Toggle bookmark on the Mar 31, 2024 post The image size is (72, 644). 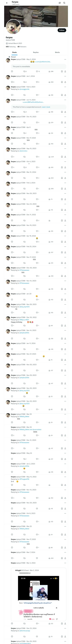62,178
